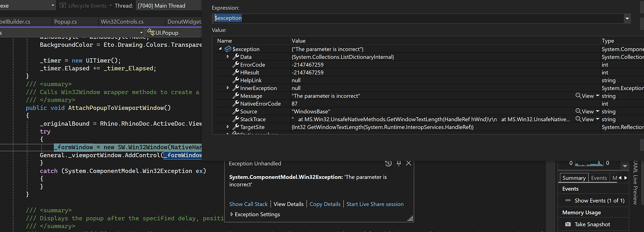The height and width of the screenshot is (232, 644).
Task: Click the $exception object icon in Name column
Action: [x=228, y=49]
